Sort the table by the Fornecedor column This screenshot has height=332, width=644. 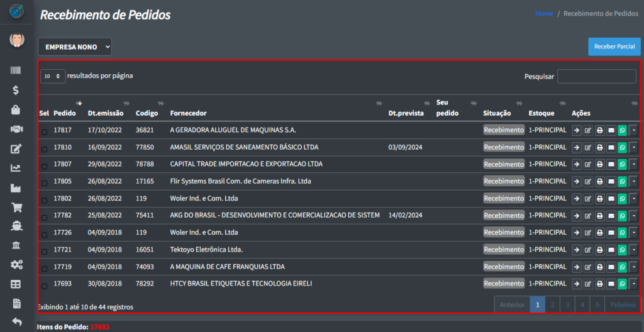pos(188,113)
